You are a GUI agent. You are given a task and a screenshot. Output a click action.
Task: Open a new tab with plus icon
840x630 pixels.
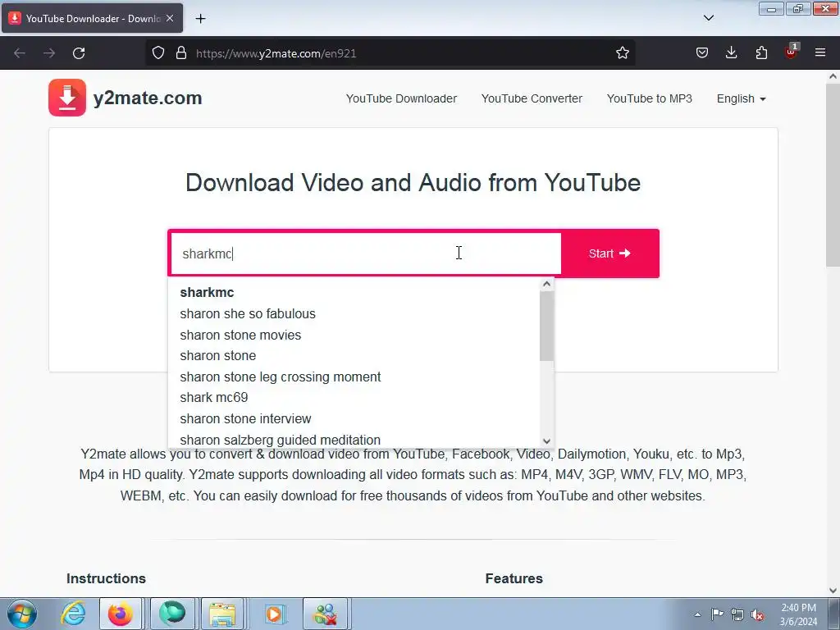[x=200, y=19]
